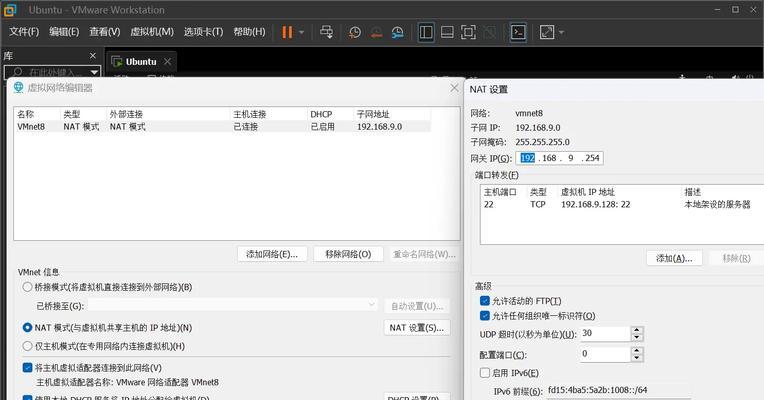
Task: Click the 主机端口 column header
Action: point(500,192)
